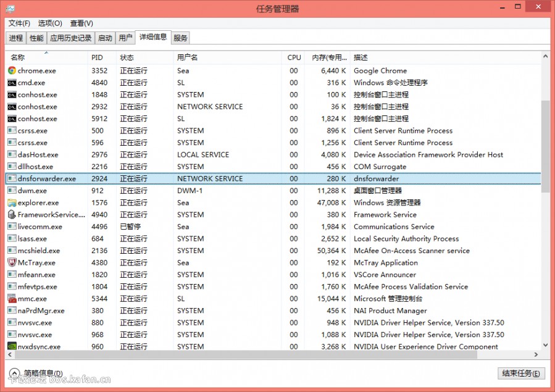Sort by the 内存(专用... column header
Screen dimensions: 555x392
click(x=328, y=57)
